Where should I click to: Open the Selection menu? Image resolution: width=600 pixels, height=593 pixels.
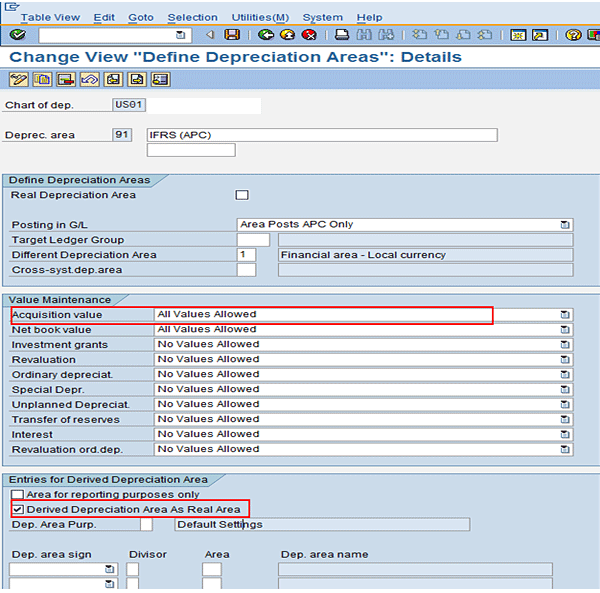(192, 17)
